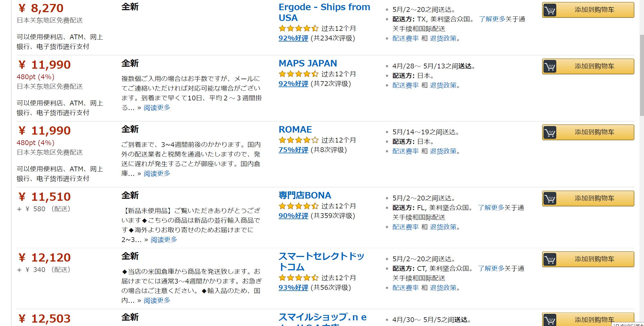Add 専門店BONA ¥11,510 offer to cart
Screen dimensions: 644x326
click(594, 198)
